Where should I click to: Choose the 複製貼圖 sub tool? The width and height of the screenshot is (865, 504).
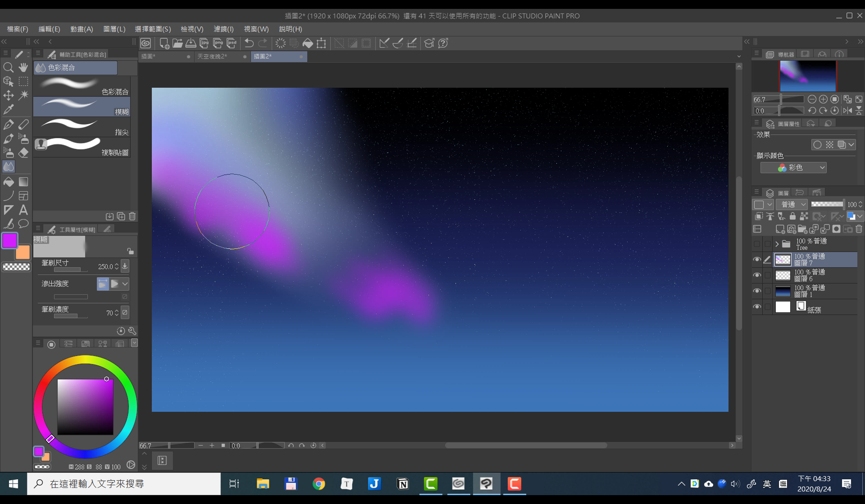(x=82, y=147)
